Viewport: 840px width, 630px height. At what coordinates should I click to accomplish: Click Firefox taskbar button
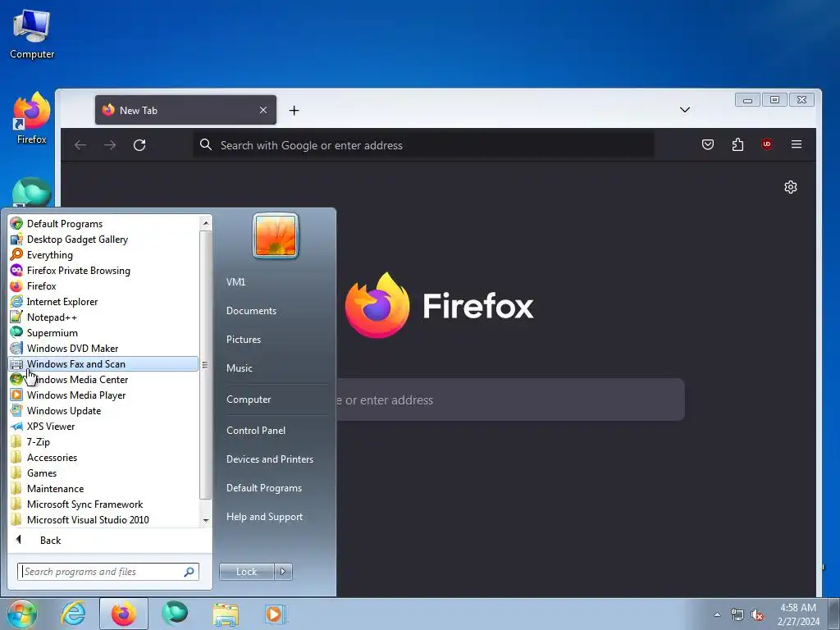pos(123,614)
